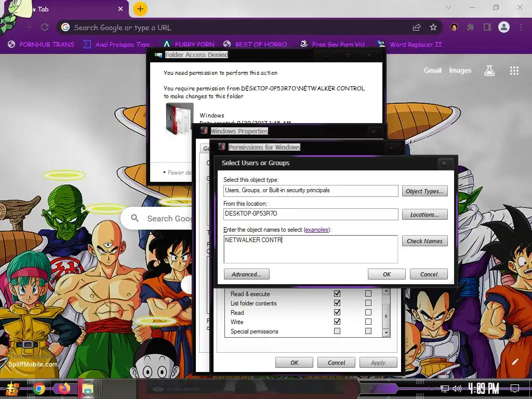
Task: Click the forward navigation arrow in Chrome
Action: tap(29, 27)
